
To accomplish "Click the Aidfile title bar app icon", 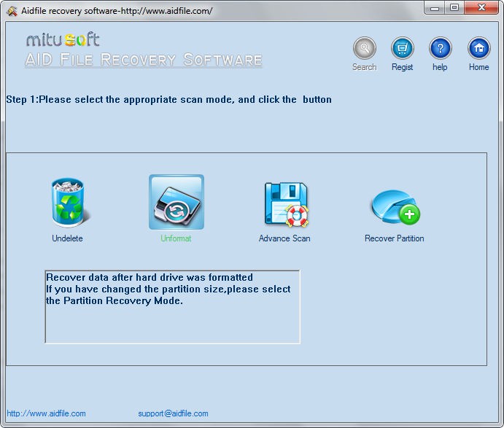I will pyautogui.click(x=12, y=11).
